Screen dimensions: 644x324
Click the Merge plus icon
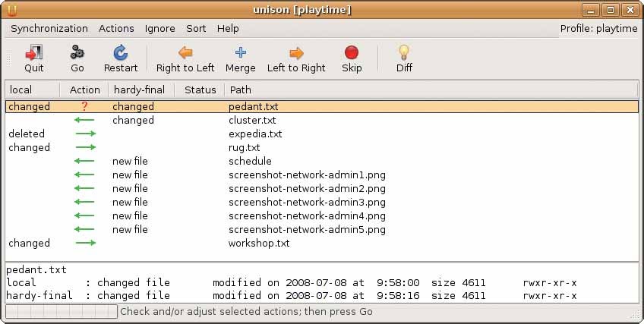point(240,52)
